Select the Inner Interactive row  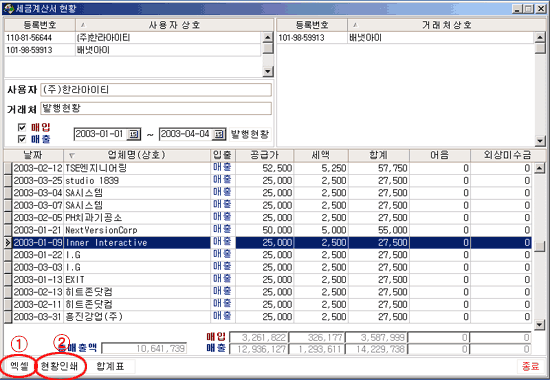point(268,242)
